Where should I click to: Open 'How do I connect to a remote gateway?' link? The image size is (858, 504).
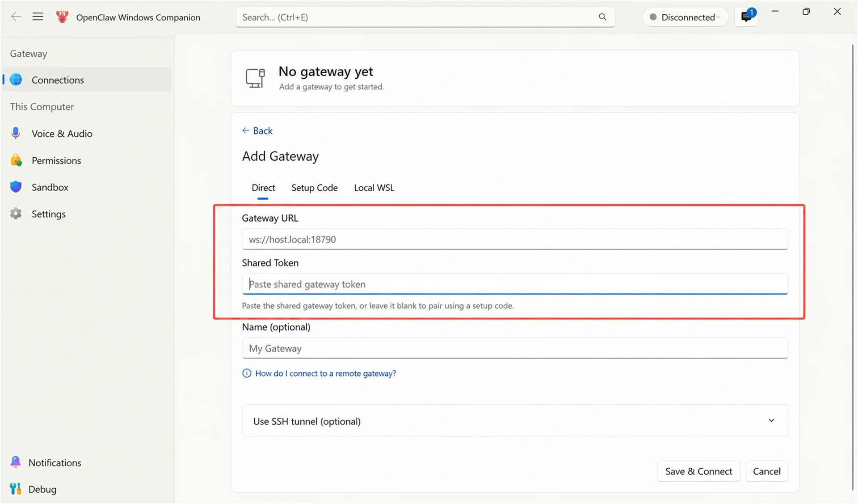pyautogui.click(x=325, y=373)
